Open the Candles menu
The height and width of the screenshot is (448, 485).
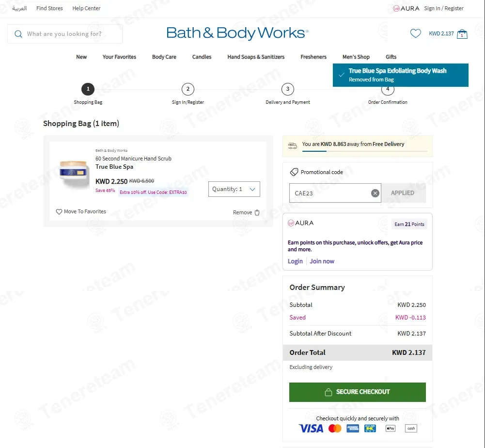point(202,57)
